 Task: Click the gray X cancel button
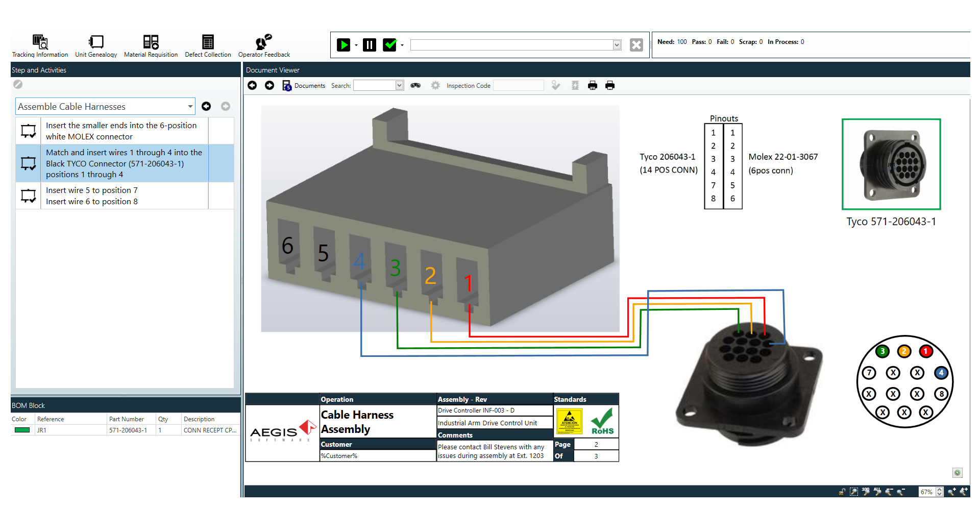(x=636, y=45)
